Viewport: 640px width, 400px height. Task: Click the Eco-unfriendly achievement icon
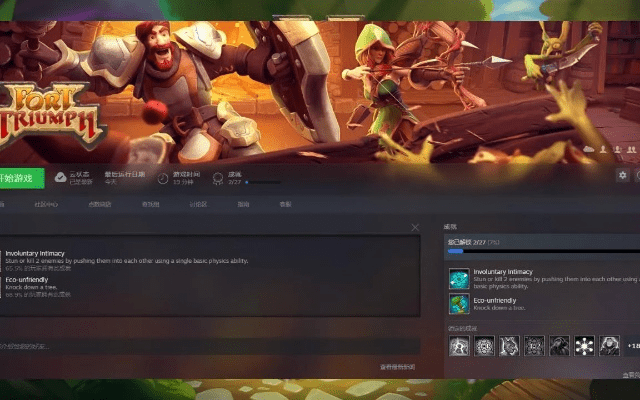(459, 304)
